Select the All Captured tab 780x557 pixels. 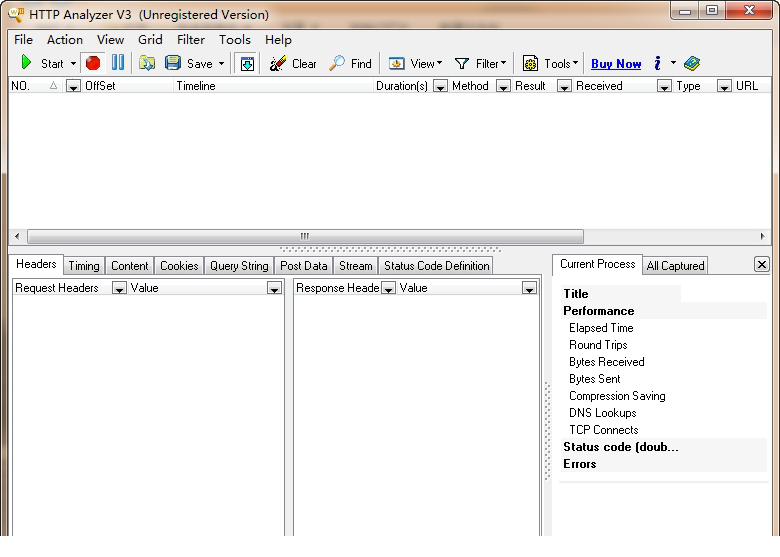[675, 266]
